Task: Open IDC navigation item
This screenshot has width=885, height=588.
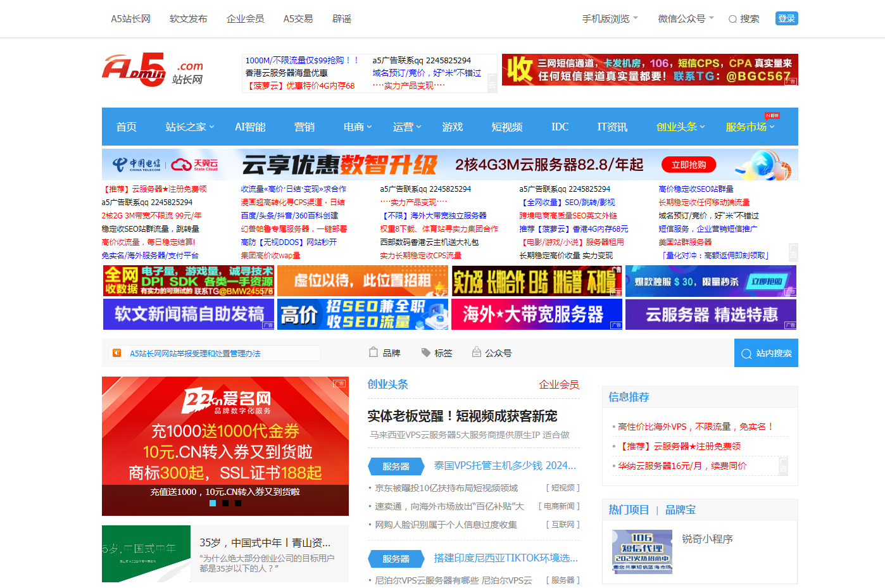Action: coord(560,127)
